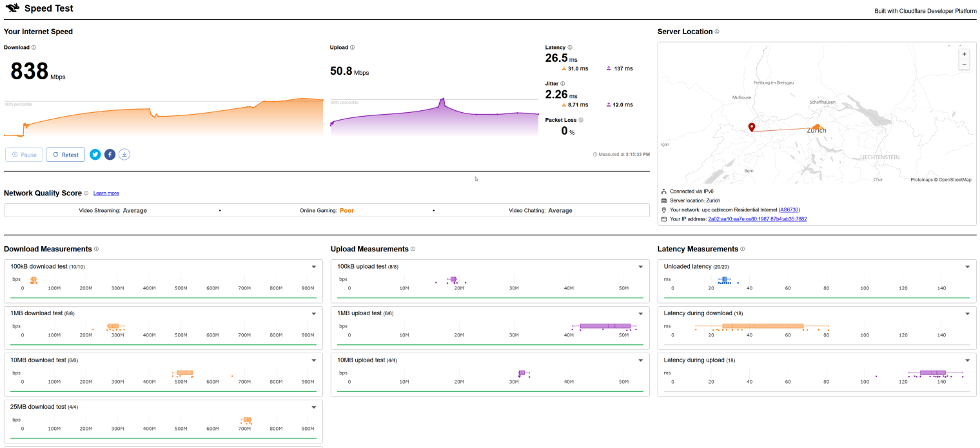This screenshot has width=980, height=448.
Task: Click info icon next to Network Quality Score
Action: (86, 193)
